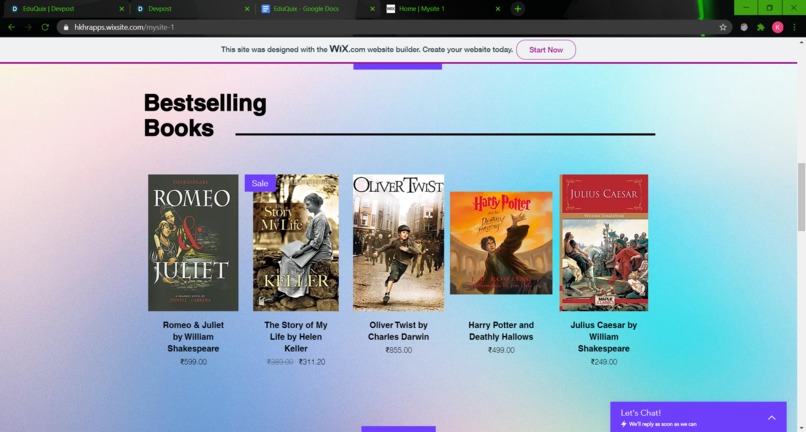This screenshot has height=432, width=806.
Task: Open the Chrome three-dot menu
Action: tap(795, 27)
